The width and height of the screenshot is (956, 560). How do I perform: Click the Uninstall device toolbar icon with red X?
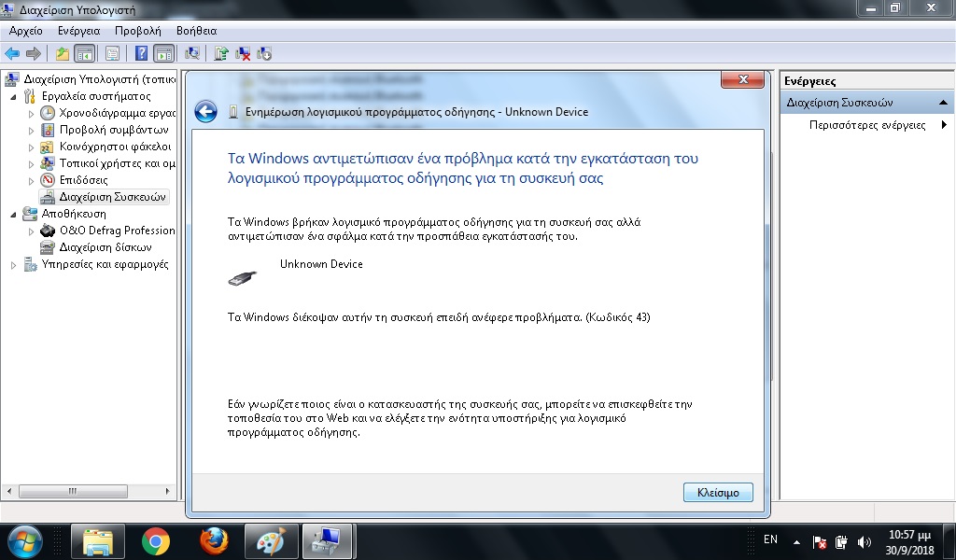(x=243, y=53)
